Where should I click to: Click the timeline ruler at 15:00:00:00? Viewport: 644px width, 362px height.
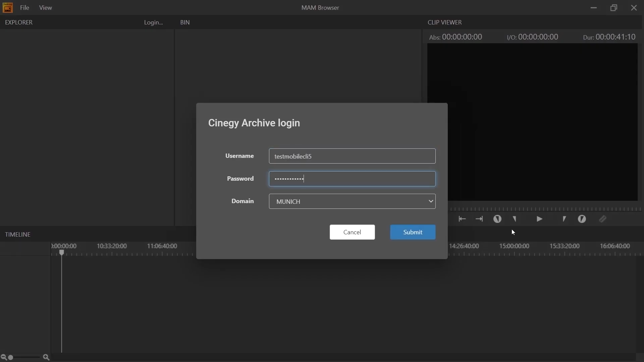515,246
